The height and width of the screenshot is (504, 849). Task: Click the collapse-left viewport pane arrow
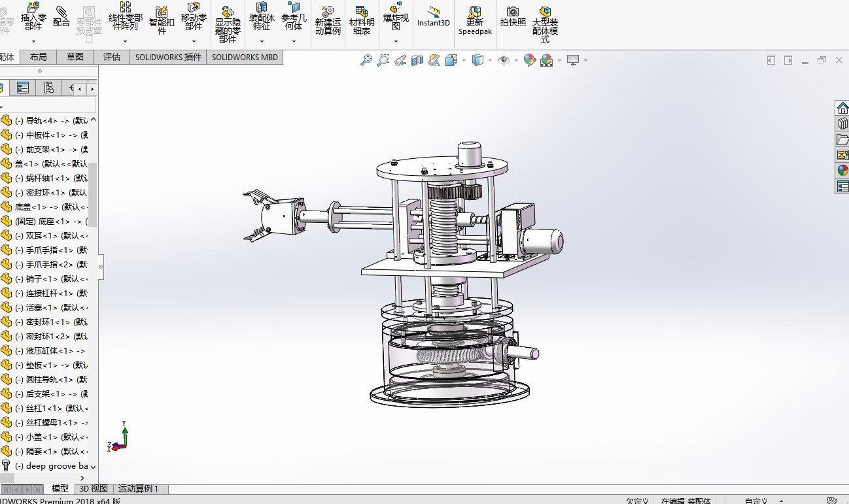pos(771,60)
